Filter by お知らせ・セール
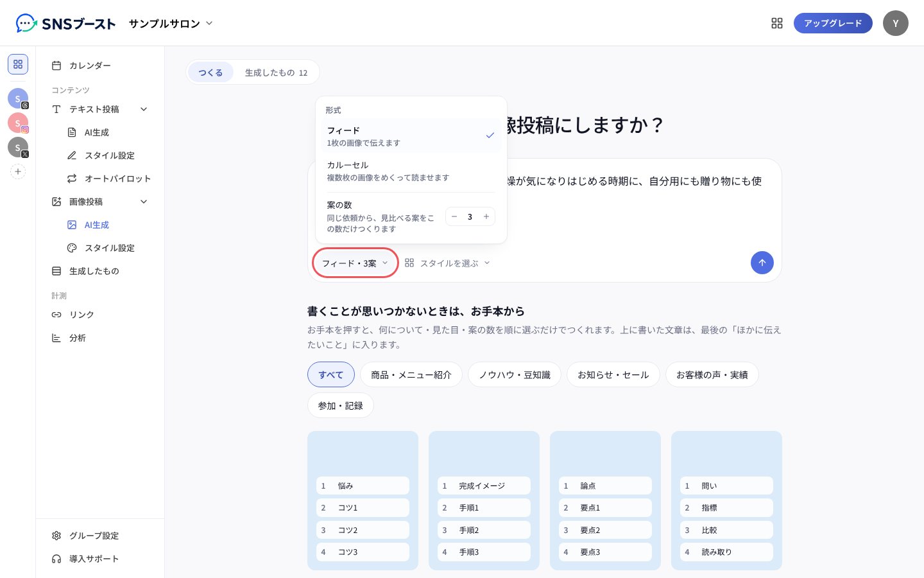Image resolution: width=924 pixels, height=578 pixels. pos(613,374)
